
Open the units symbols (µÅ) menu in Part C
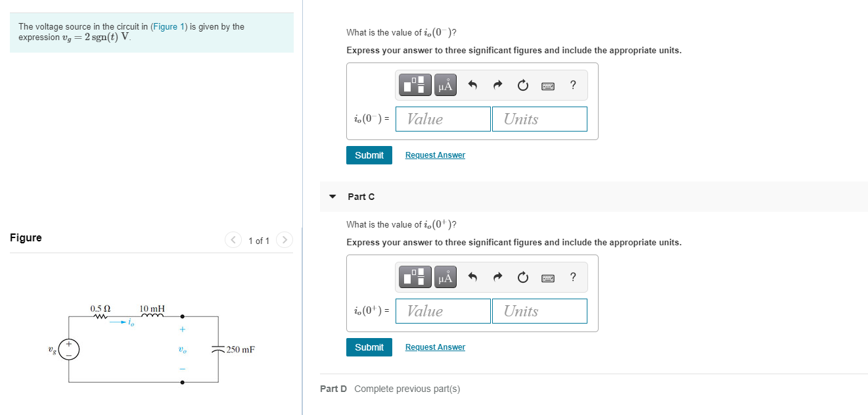click(445, 278)
